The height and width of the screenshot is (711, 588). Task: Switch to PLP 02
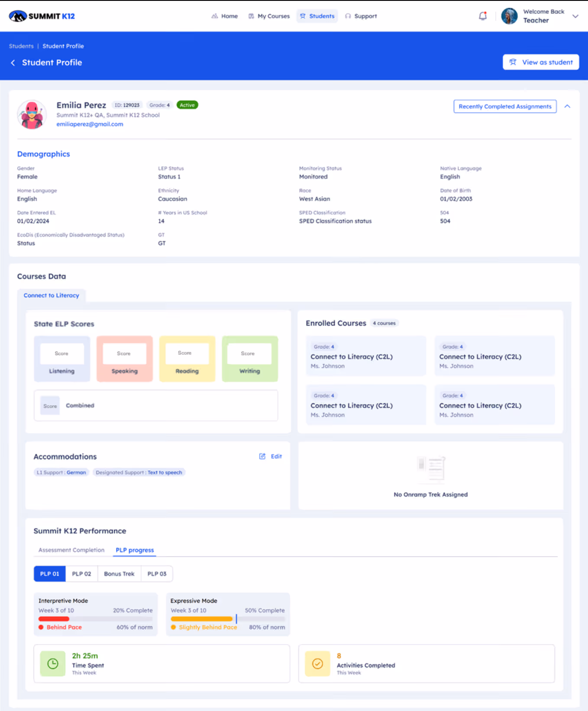[81, 574]
